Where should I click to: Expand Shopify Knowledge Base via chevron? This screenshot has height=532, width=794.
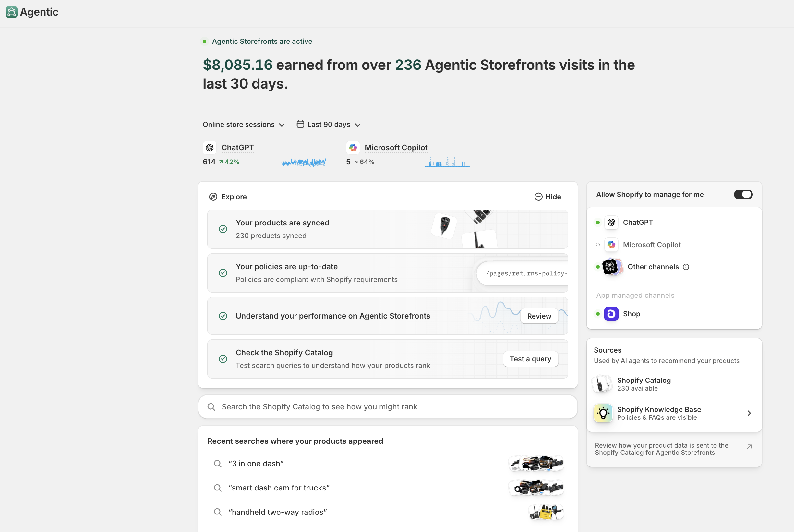pyautogui.click(x=749, y=413)
